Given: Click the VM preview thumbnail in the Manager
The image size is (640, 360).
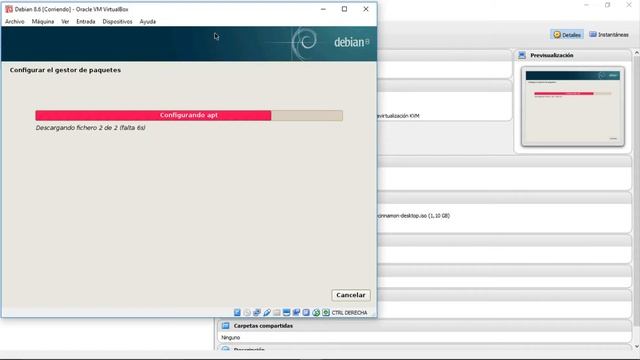Looking at the screenshot, I should tap(573, 107).
